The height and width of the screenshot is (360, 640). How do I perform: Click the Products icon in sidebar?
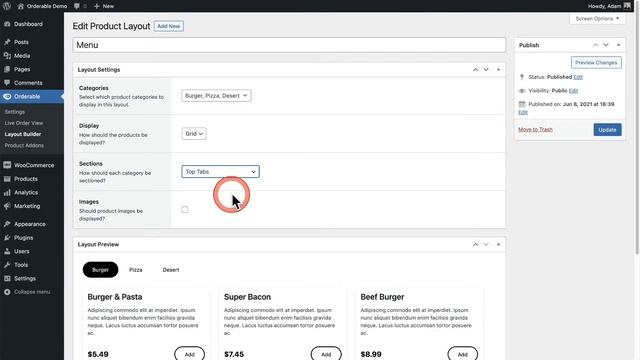click(x=7, y=179)
